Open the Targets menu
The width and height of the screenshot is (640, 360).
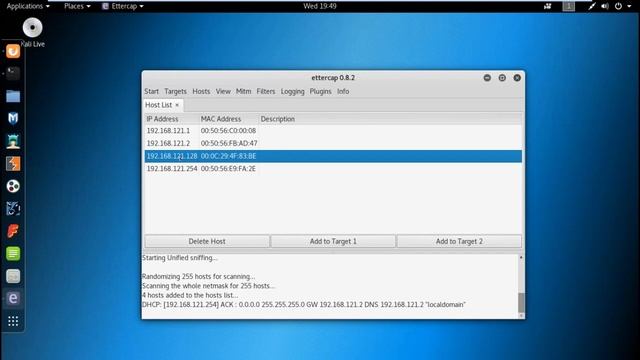(x=176, y=91)
